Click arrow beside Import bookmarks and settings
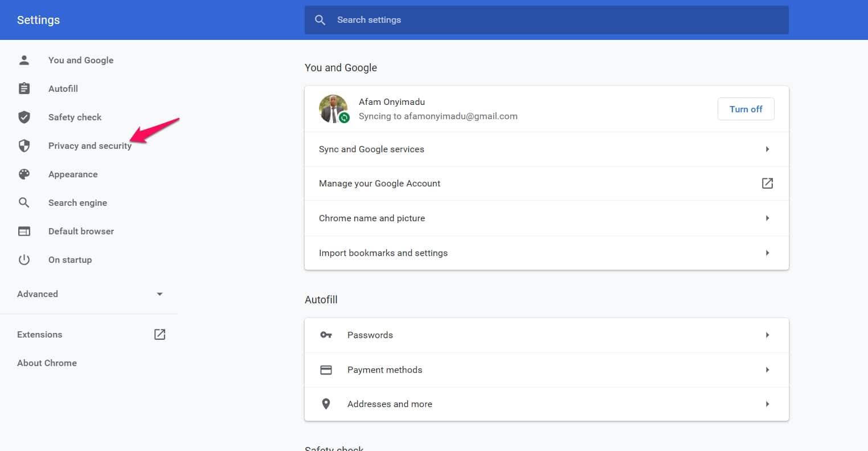868x451 pixels. coord(767,253)
